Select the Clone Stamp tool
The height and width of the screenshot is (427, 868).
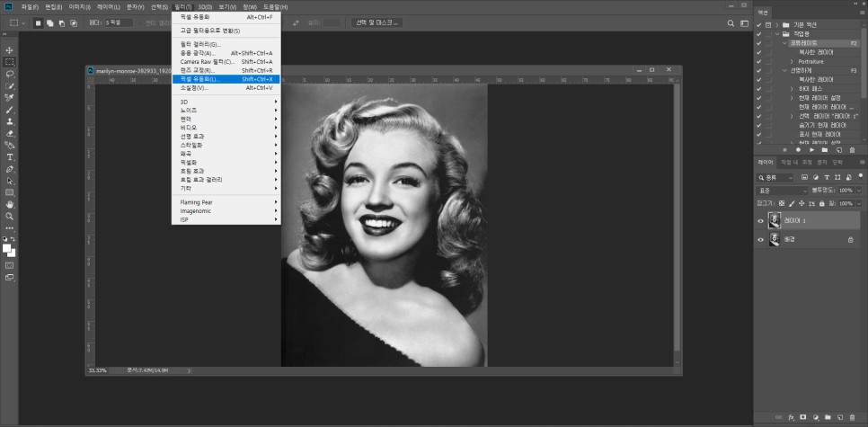click(x=9, y=121)
